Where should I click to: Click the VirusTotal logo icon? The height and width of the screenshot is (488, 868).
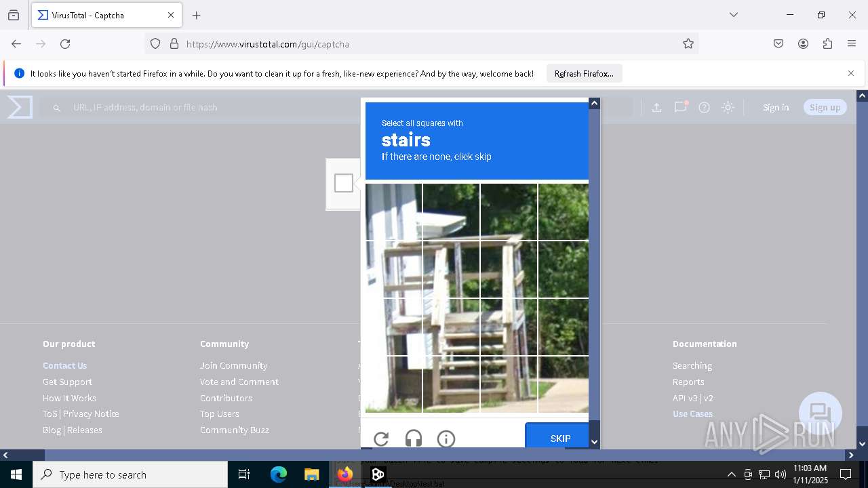[x=20, y=107]
